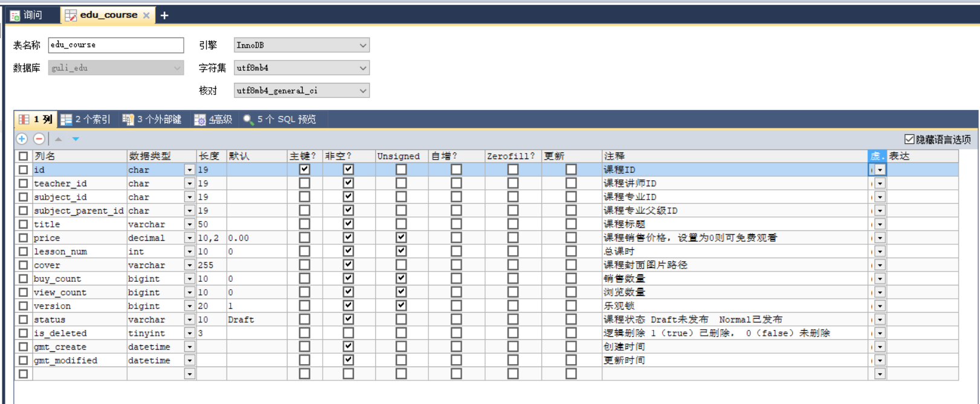Click the 乐观锁 comment cell
The width and height of the screenshot is (980, 404).
pyautogui.click(x=735, y=305)
